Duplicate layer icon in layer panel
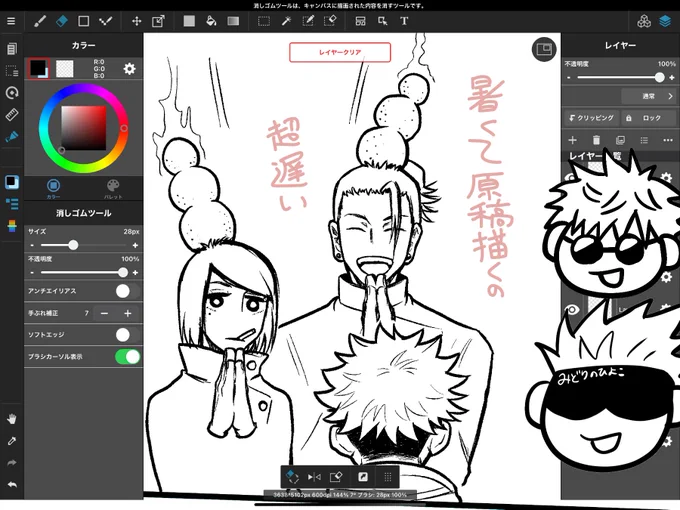 [620, 140]
